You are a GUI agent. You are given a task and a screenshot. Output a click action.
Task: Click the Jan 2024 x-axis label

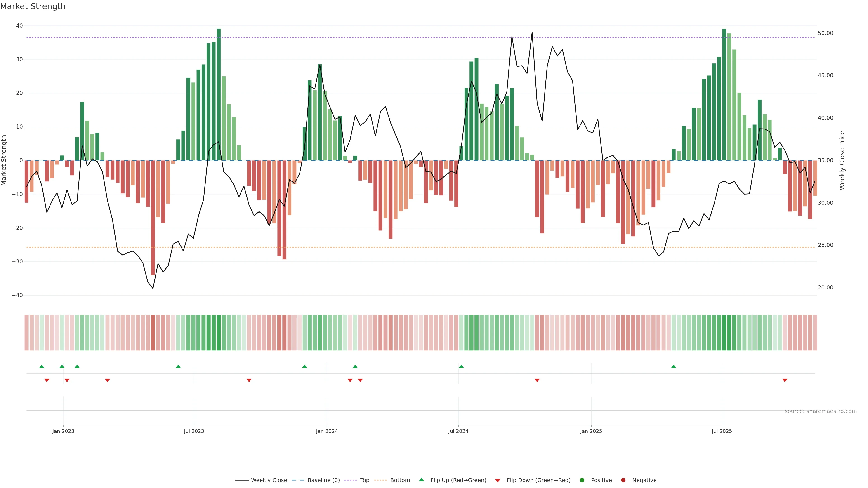point(326,431)
